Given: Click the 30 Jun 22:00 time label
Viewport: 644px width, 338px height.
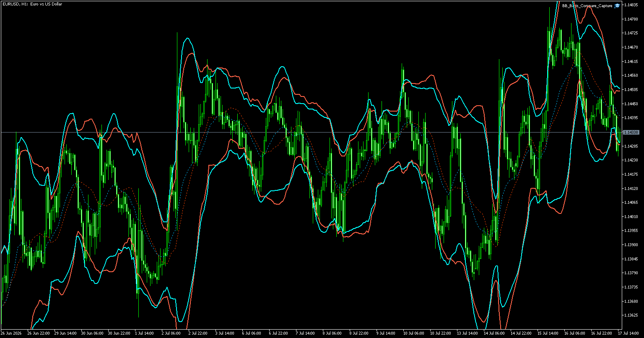Looking at the screenshot, I should pos(119,333).
